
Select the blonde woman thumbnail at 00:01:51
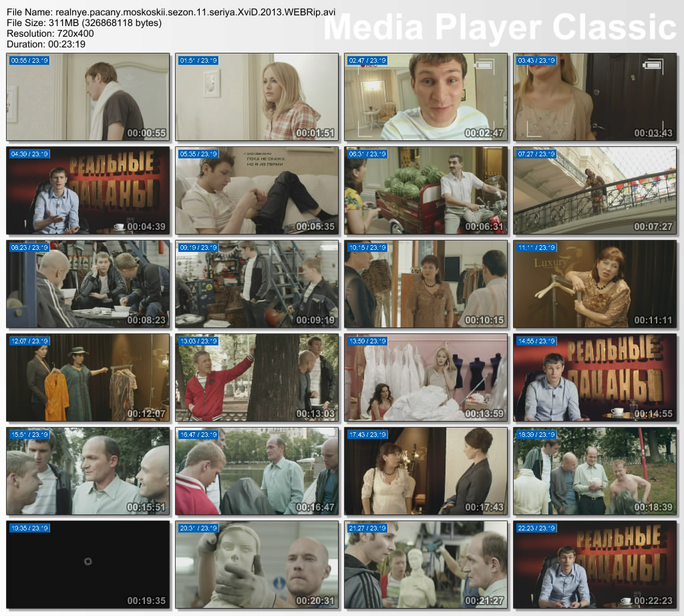[257, 98]
